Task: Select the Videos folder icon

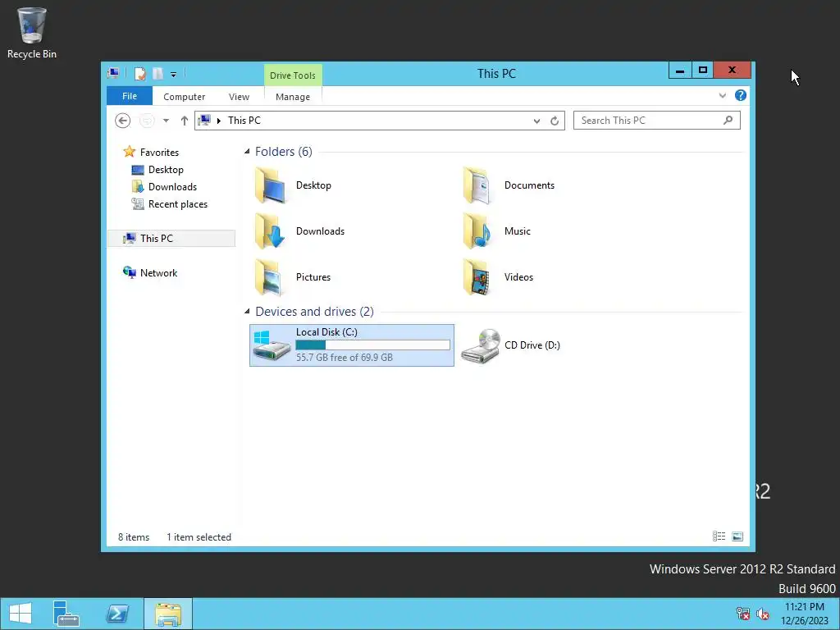Action: coord(478,277)
